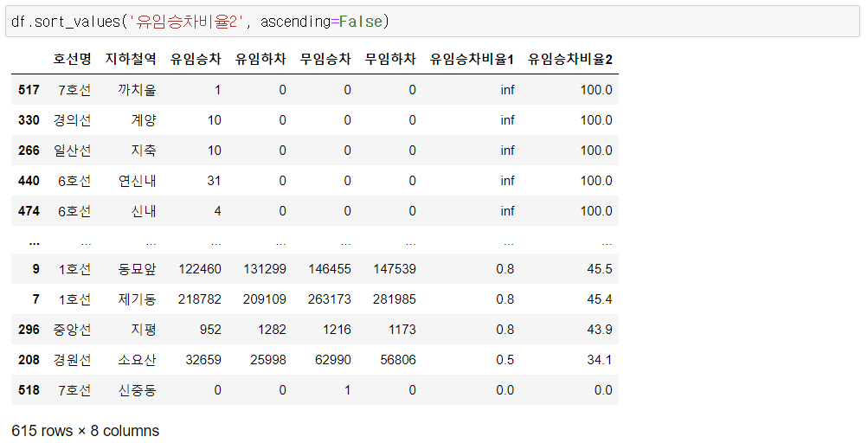Click line name 중앙선
The height and width of the screenshot is (443, 868).
pos(72,330)
